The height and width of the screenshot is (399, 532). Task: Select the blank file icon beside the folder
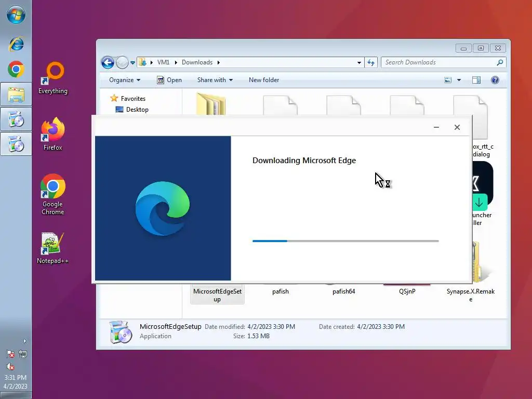coord(280,105)
